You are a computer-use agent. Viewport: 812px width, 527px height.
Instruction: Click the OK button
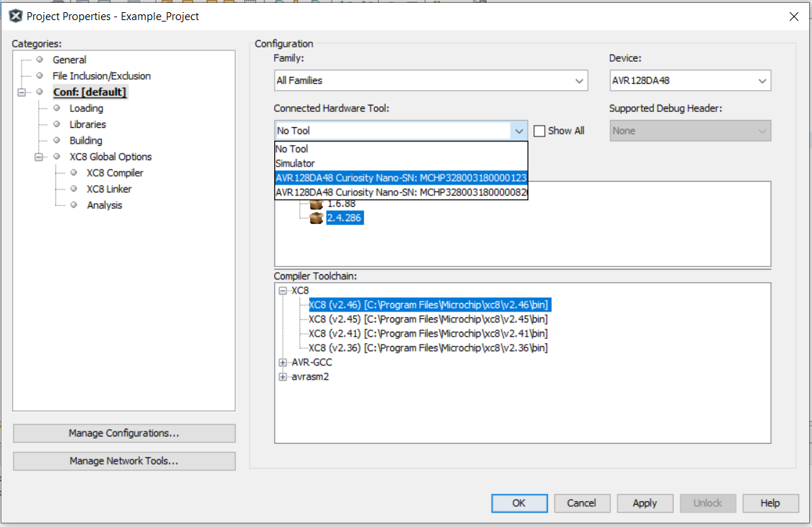[x=519, y=503]
